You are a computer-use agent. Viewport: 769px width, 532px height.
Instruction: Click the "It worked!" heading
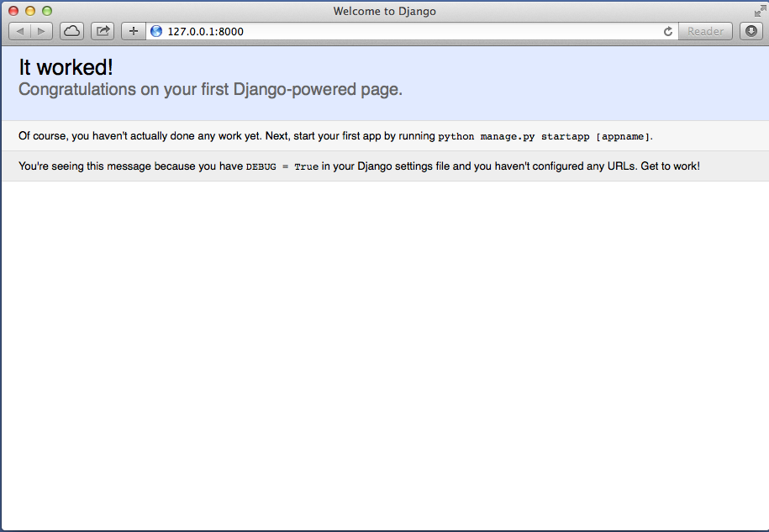tap(66, 68)
